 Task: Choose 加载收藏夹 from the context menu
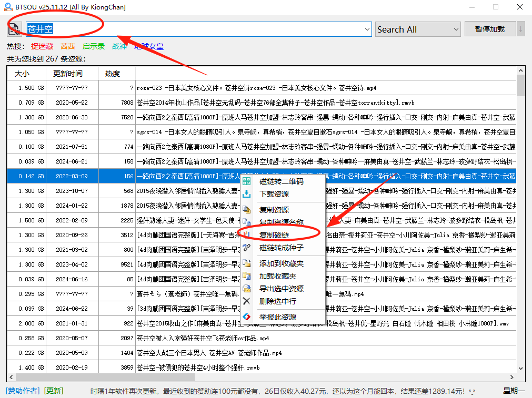pos(278,276)
